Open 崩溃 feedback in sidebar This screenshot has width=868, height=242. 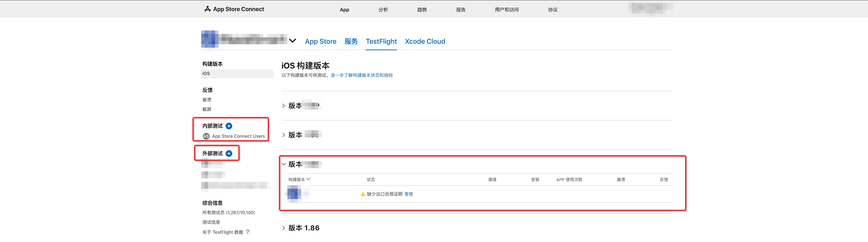point(207,100)
